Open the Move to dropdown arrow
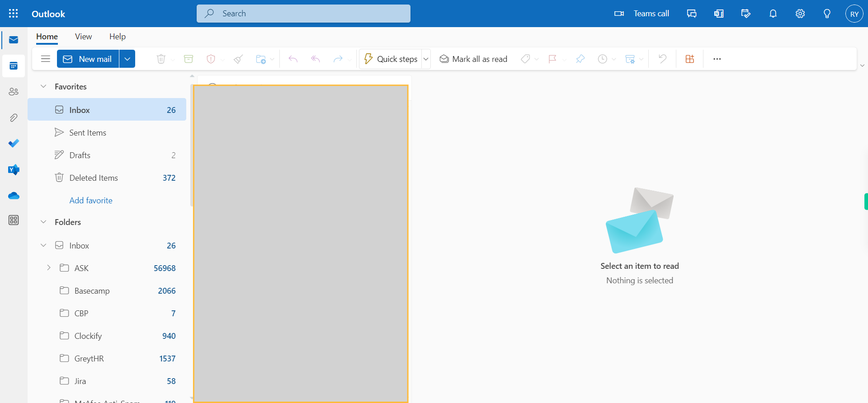This screenshot has height=403, width=868. 272,59
